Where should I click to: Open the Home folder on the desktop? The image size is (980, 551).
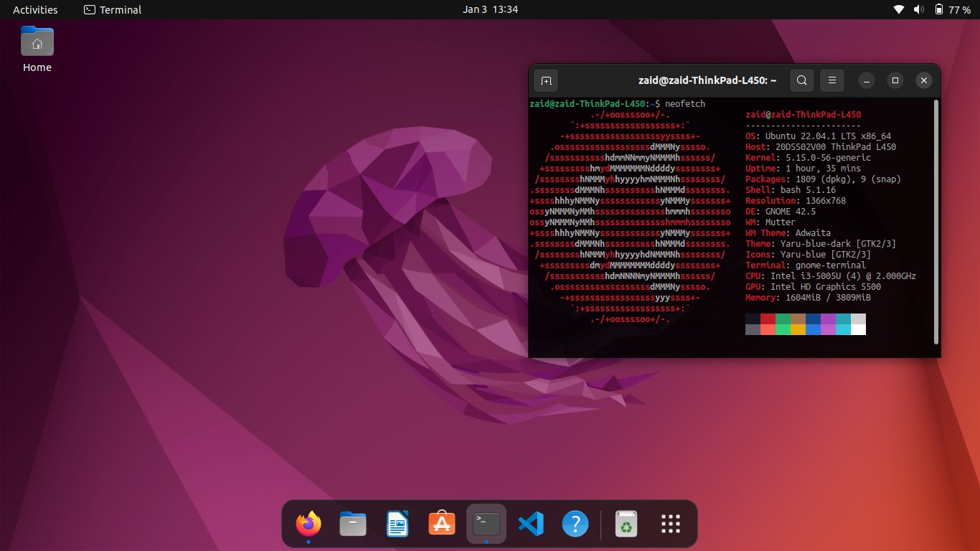pos(37,43)
